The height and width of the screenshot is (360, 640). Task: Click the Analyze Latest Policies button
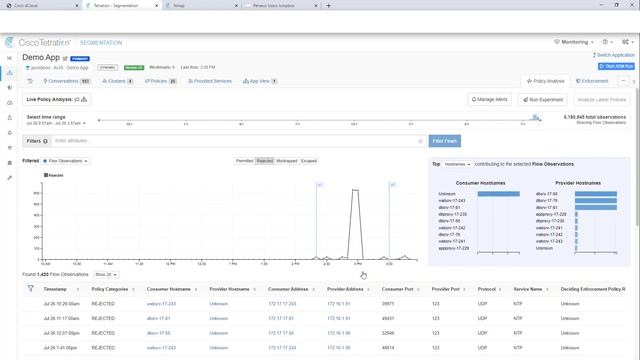[x=602, y=99]
